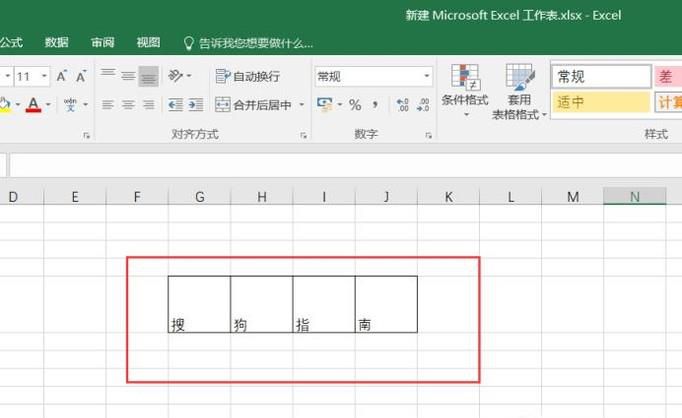Apply middle vertical alignment
This screenshot has width=682, height=418.
point(128,77)
